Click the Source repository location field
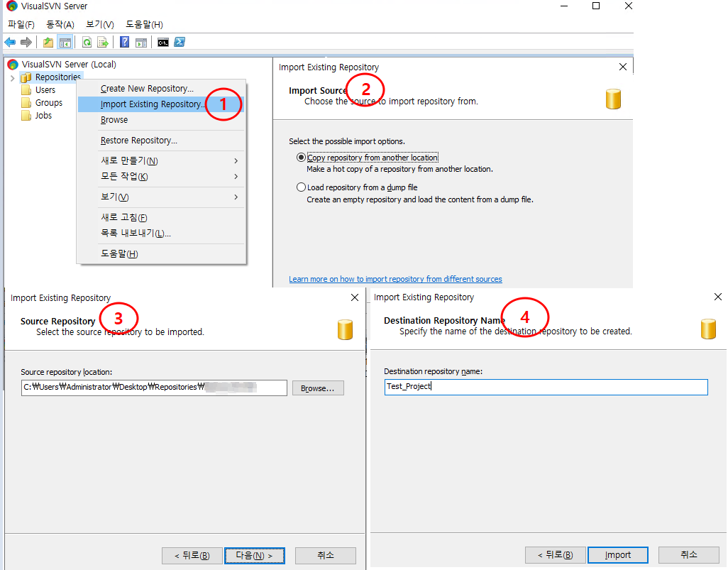The height and width of the screenshot is (570, 728). click(154, 388)
